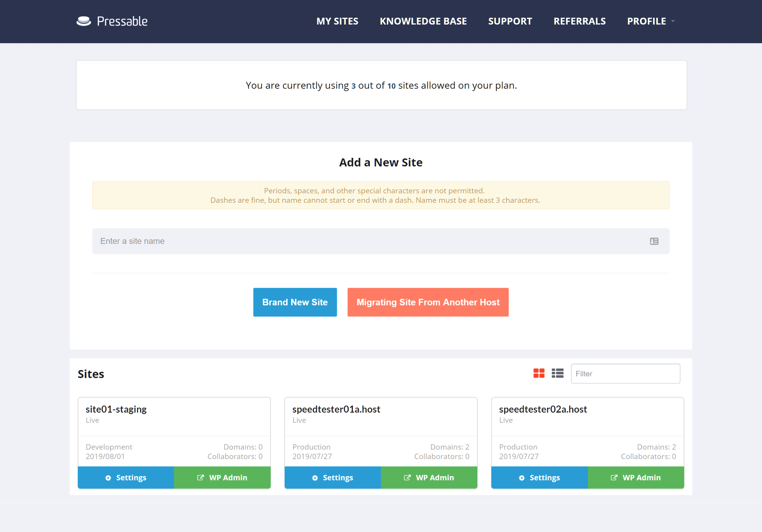Click 2019/07/27 date on speedtester01a.host
The width and height of the screenshot is (762, 532).
click(312, 456)
